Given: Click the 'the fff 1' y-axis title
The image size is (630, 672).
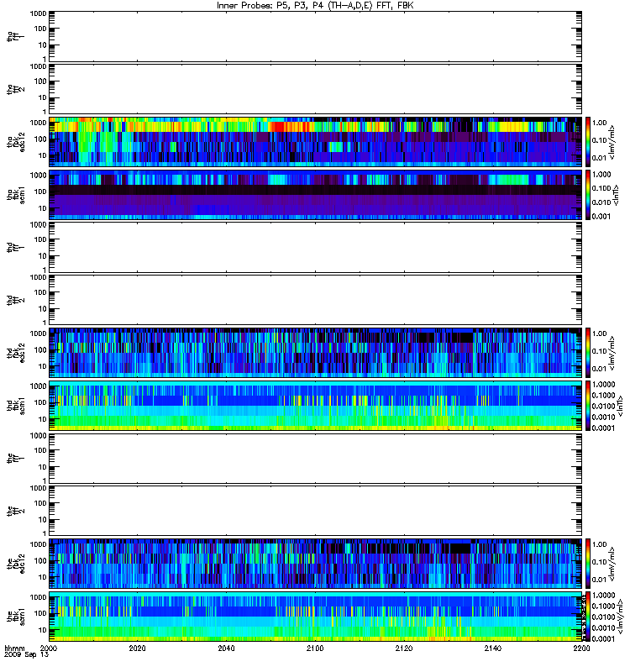Looking at the screenshot, I should [x=16, y=458].
